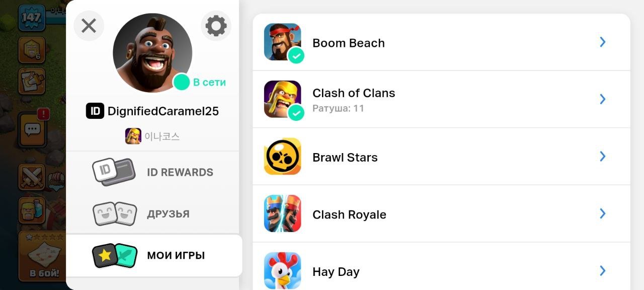Open the settings gear icon
644x290 pixels.
point(216,26)
